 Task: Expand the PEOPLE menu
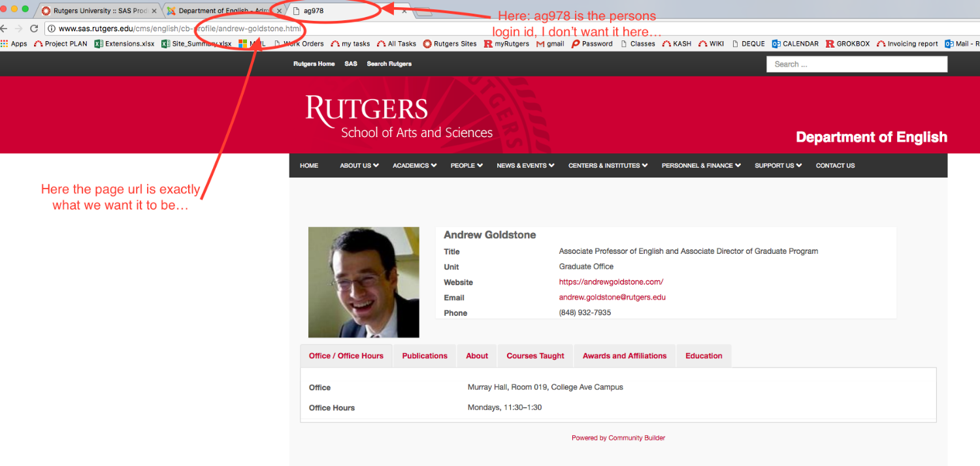(x=466, y=166)
